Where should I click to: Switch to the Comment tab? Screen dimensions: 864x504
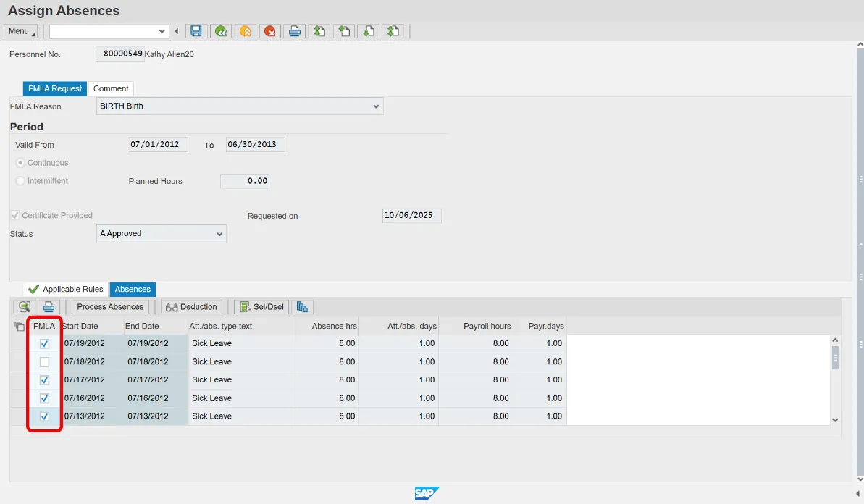111,88
